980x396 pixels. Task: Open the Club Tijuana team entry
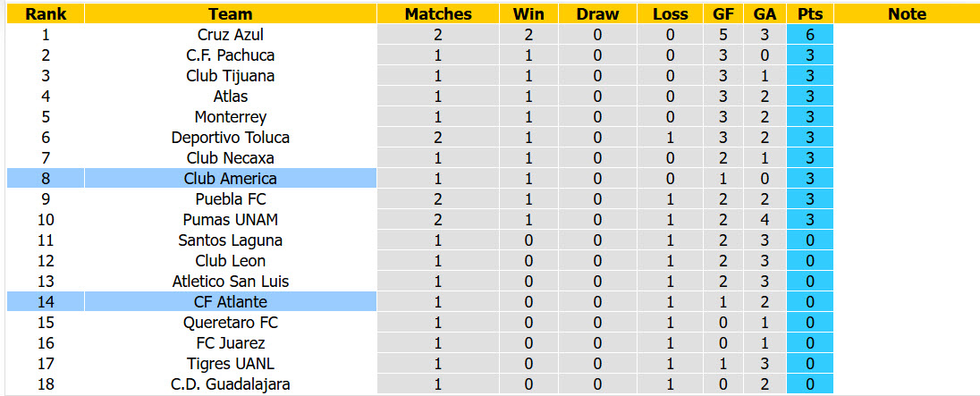pos(231,76)
